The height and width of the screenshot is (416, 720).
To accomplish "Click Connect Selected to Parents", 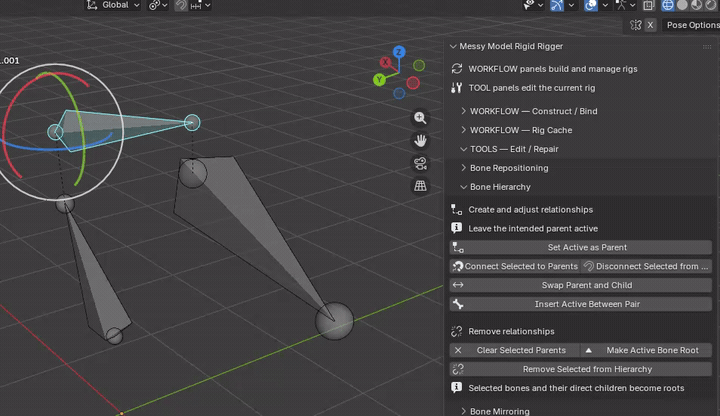I will tap(515, 266).
